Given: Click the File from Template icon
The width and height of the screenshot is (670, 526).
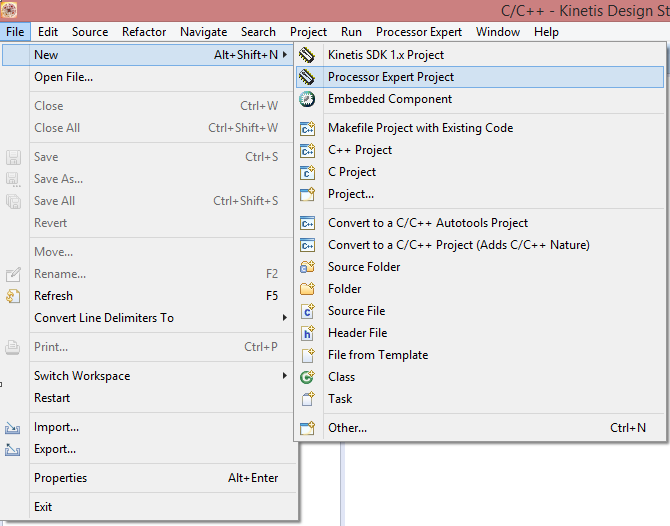Looking at the screenshot, I should click(x=307, y=355).
